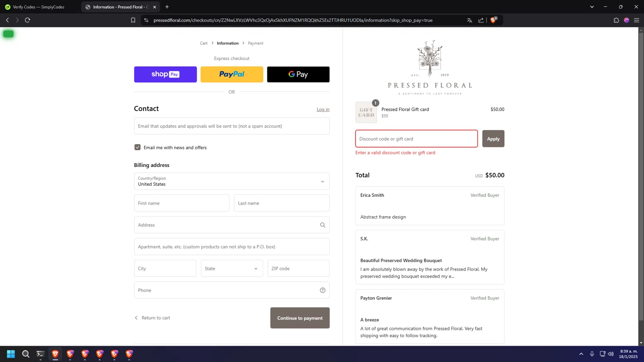Click the address search magnifier icon

[x=323, y=225]
